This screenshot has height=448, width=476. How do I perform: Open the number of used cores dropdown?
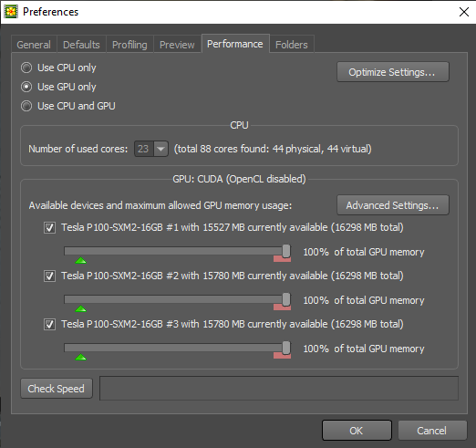click(160, 149)
